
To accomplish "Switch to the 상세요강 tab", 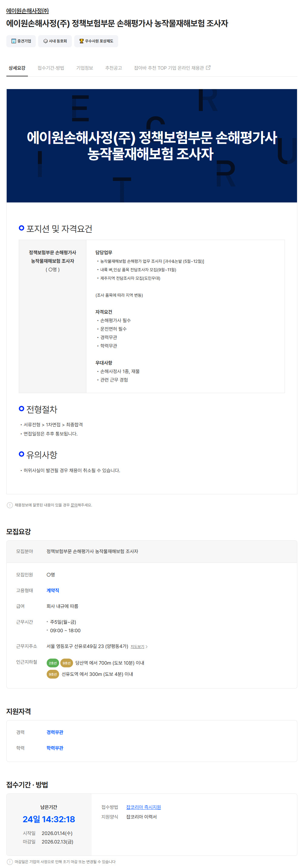I will 17,68.
